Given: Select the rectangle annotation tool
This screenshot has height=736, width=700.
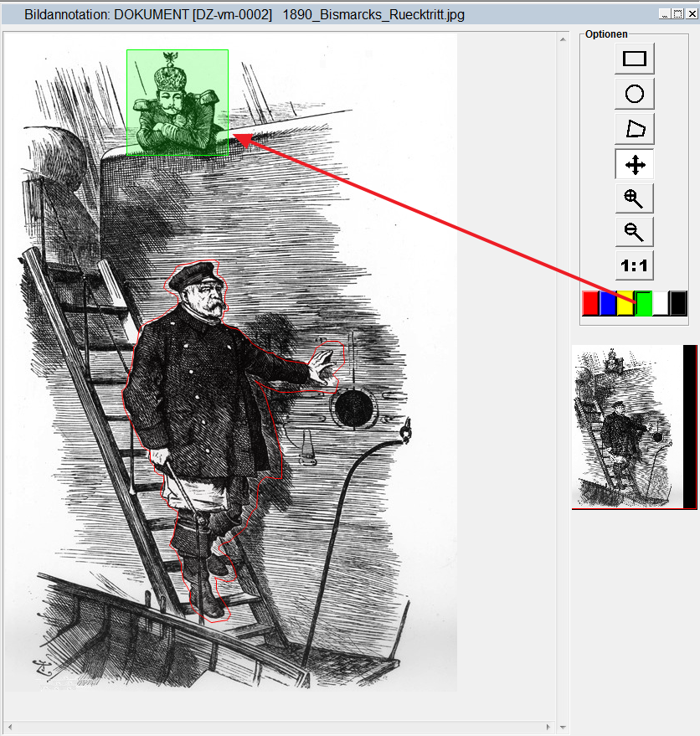Looking at the screenshot, I should pos(634,59).
